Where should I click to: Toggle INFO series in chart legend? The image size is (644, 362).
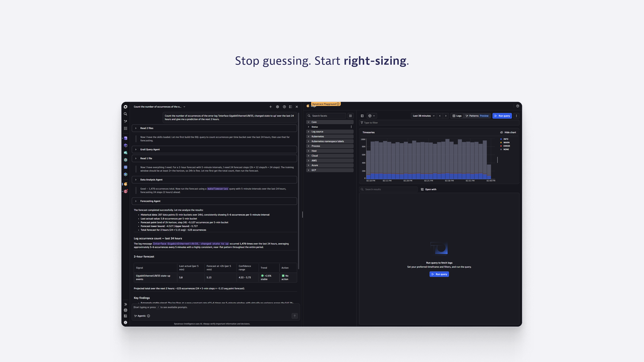coord(504,139)
